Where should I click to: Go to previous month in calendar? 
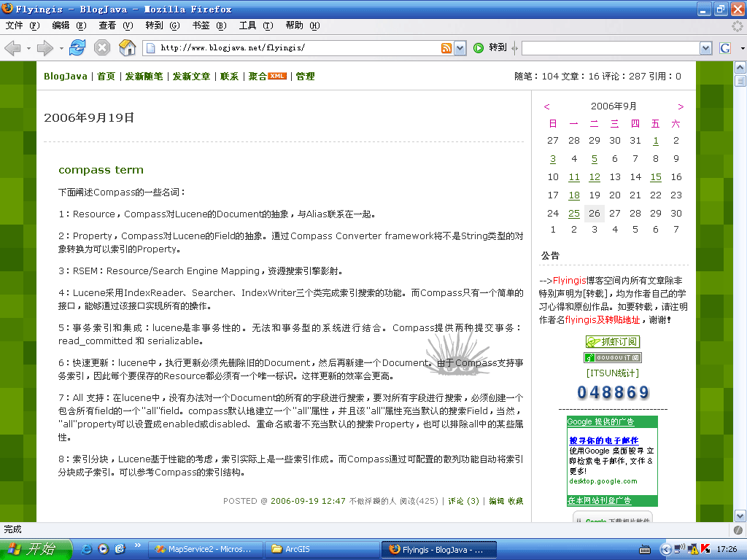click(x=547, y=106)
